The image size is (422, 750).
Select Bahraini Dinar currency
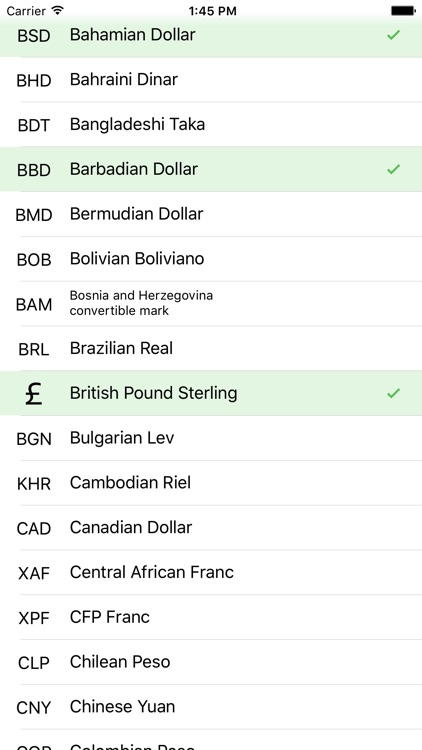[x=211, y=80]
